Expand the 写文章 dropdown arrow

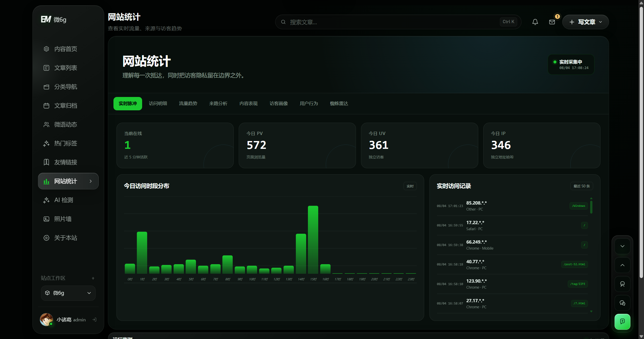click(601, 22)
